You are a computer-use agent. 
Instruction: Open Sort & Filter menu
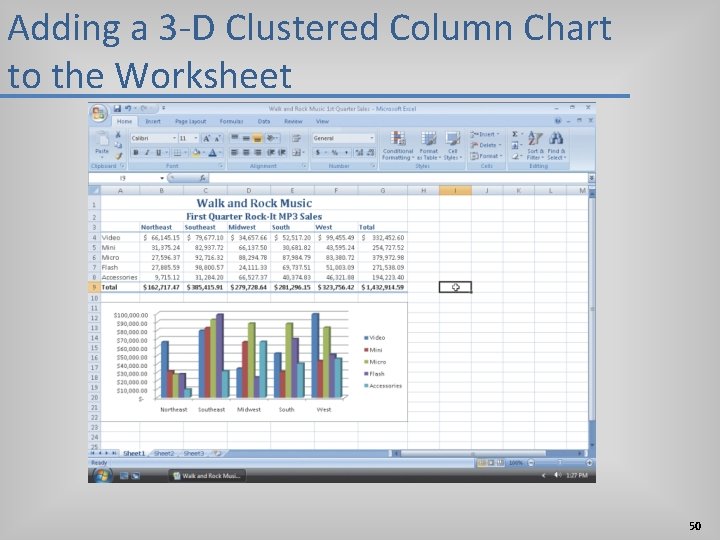[x=535, y=146]
